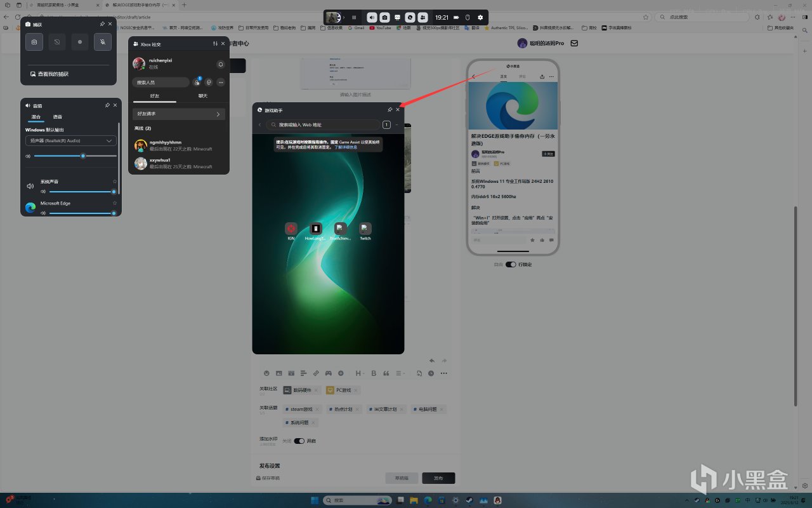Mute the default output speaker icon
812x508 pixels.
pos(28,156)
